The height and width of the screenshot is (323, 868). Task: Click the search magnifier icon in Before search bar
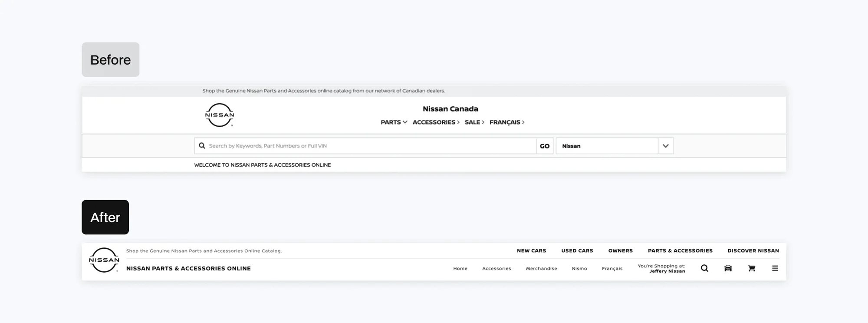(x=202, y=146)
